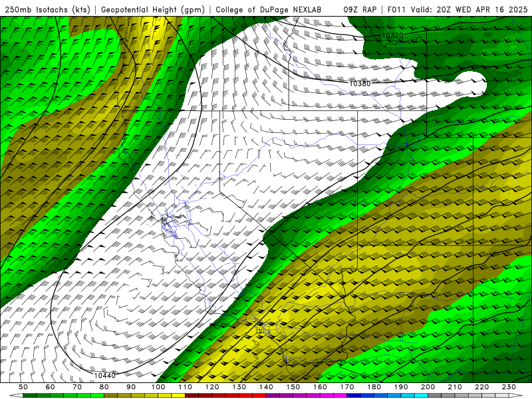The image size is (532, 399).
Task: Click the "F011" forecast hour label
Action: 396,9
